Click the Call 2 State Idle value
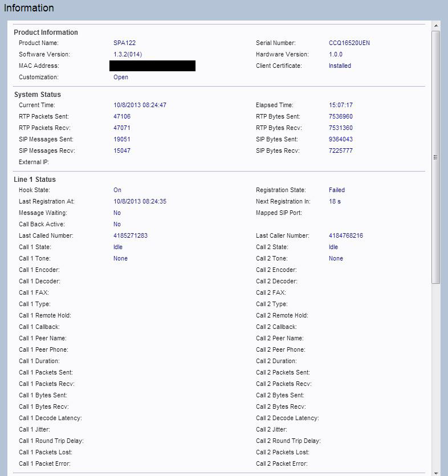Screen dimensions: 448x476 click(x=333, y=247)
